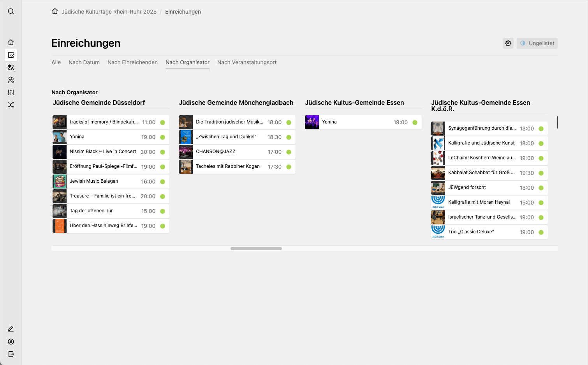Image resolution: width=588 pixels, height=365 pixels.
Task: Click the Einreichungen breadcrumb link
Action: (x=183, y=12)
